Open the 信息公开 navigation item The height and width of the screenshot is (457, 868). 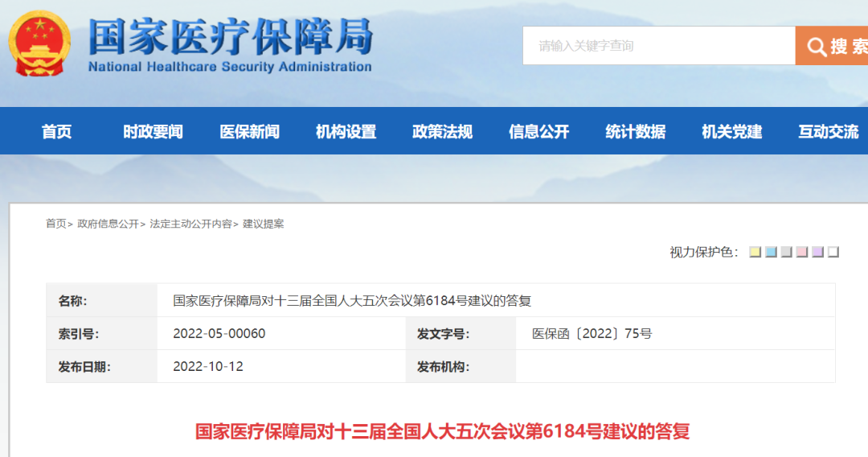click(x=538, y=131)
